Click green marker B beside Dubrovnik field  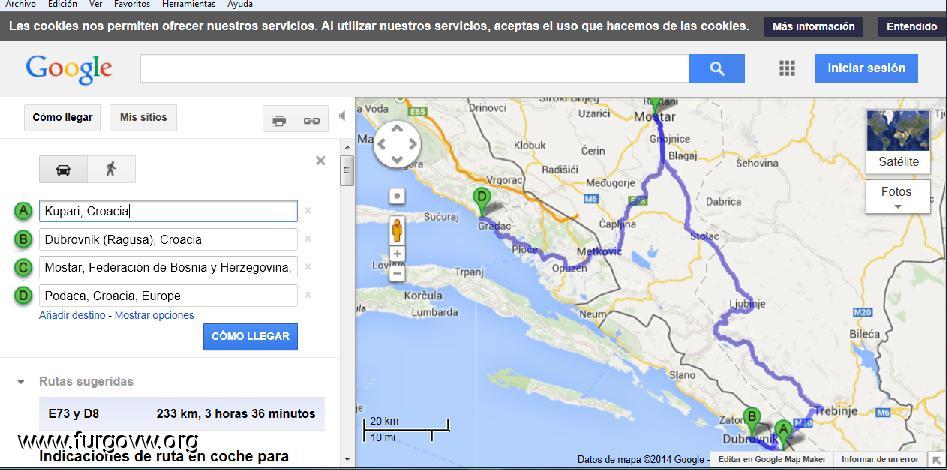23,239
